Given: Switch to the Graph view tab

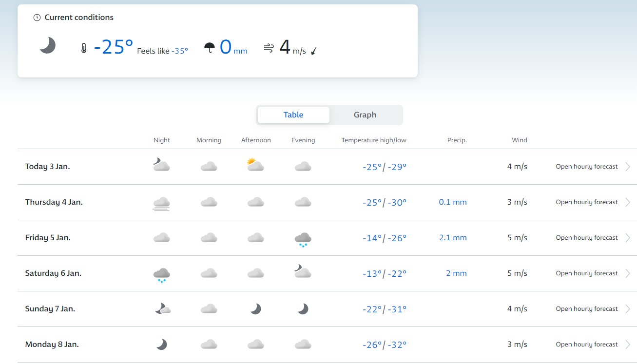Looking at the screenshot, I should click(x=365, y=115).
